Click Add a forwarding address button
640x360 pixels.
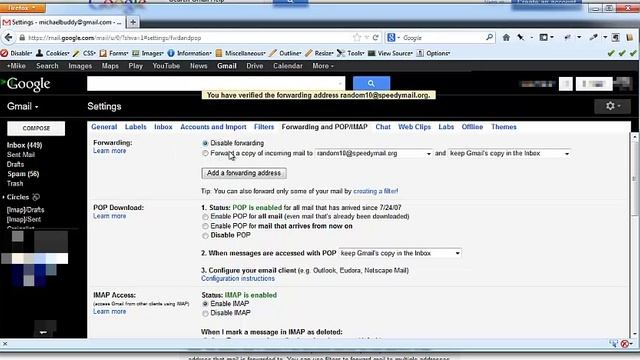click(x=244, y=173)
